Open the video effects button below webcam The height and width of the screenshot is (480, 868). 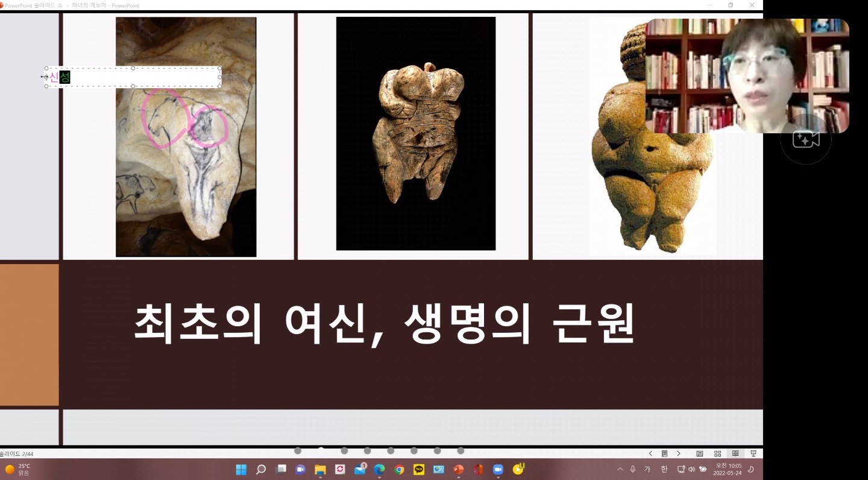806,140
